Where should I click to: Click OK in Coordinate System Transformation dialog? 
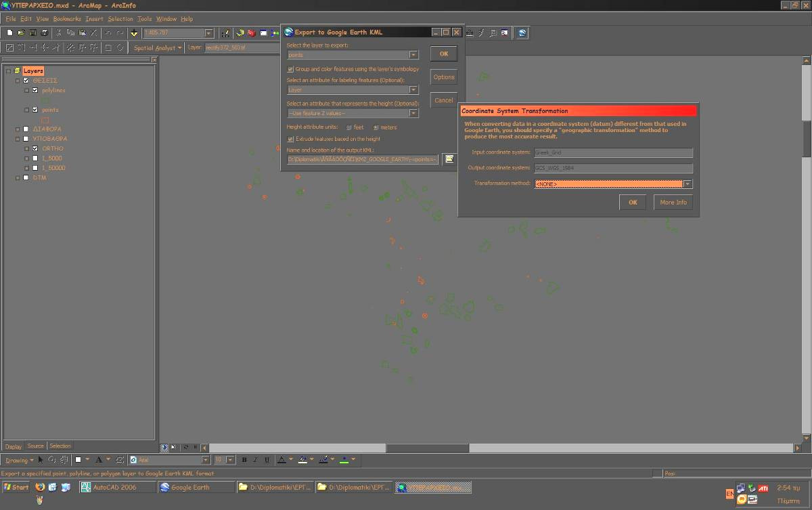[x=633, y=202]
